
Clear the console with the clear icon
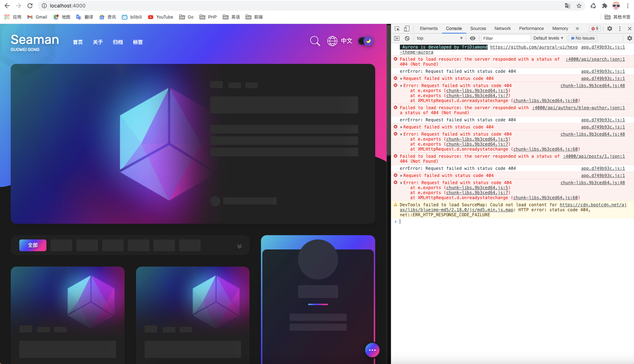click(x=407, y=38)
